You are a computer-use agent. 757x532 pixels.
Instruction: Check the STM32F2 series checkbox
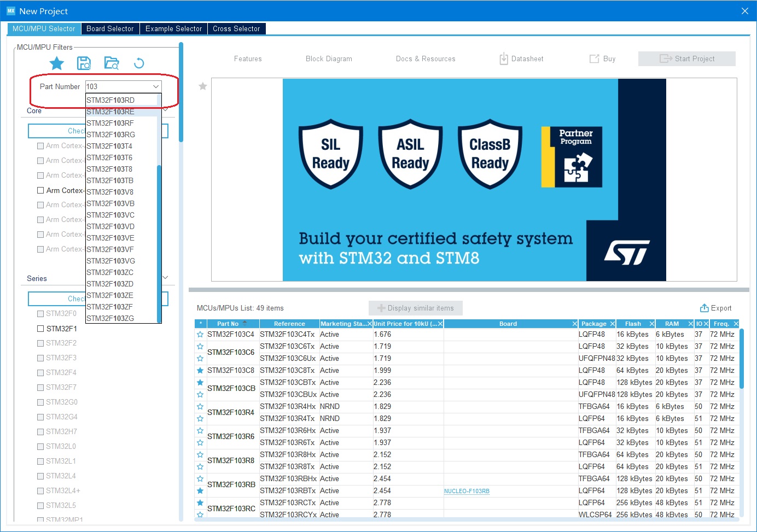click(40, 343)
